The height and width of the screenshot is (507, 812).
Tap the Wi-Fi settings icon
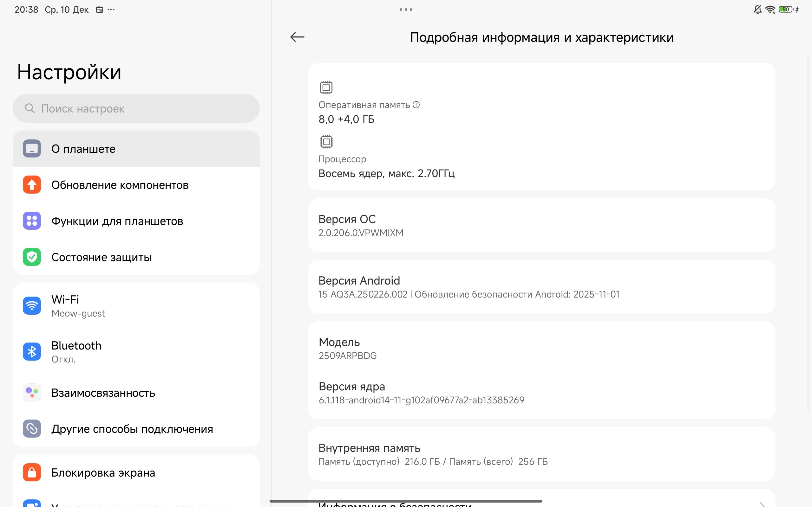pyautogui.click(x=32, y=306)
